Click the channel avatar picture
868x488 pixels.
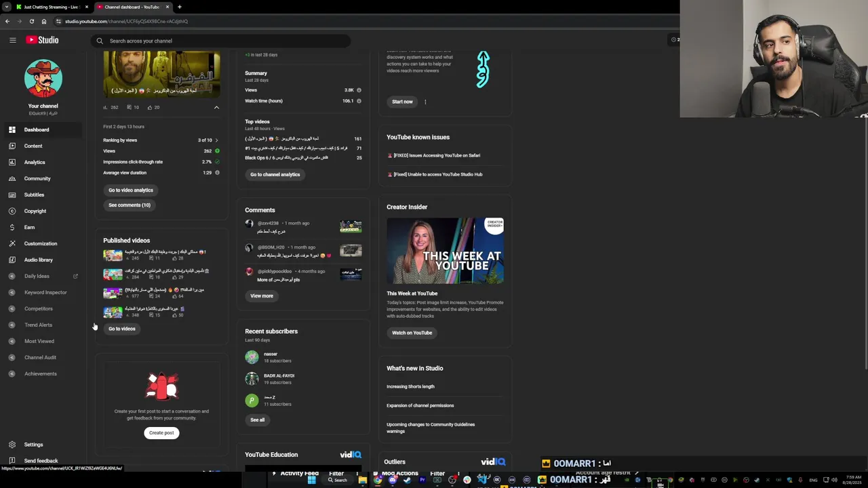point(43,78)
